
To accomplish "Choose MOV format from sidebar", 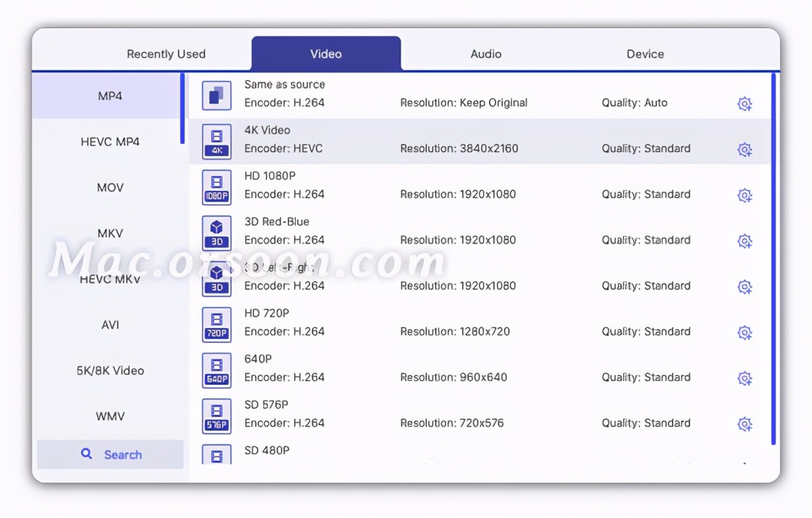I will (x=110, y=187).
